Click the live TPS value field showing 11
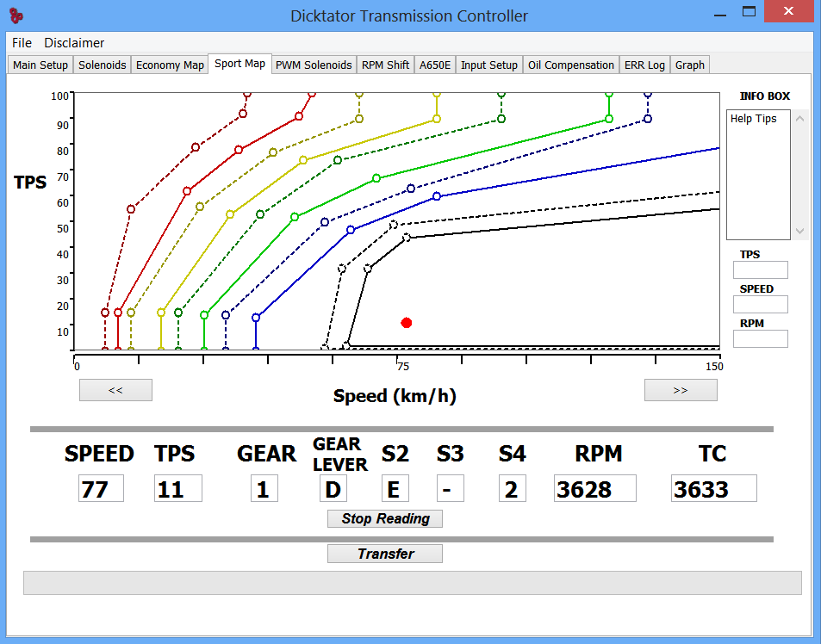 [178, 489]
